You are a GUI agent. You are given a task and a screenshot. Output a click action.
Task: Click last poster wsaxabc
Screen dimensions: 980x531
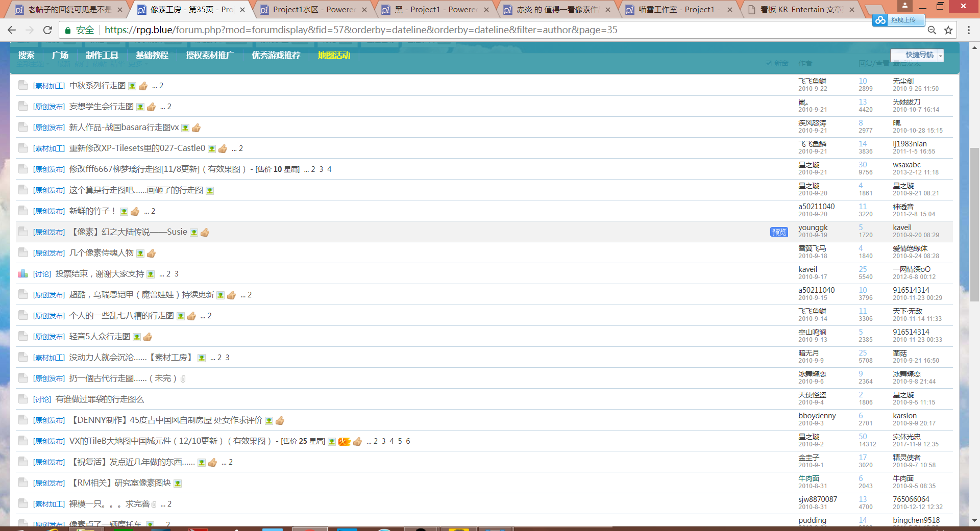tap(906, 165)
